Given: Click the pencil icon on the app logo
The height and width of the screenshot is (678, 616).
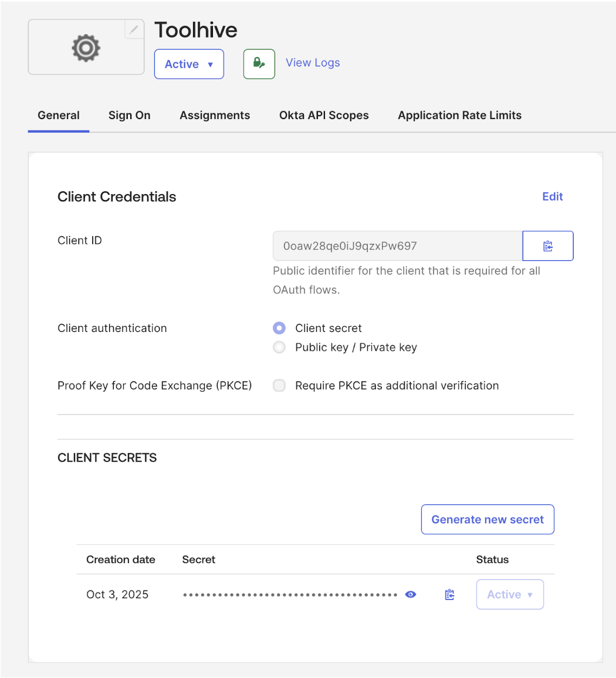Looking at the screenshot, I should click(x=134, y=29).
